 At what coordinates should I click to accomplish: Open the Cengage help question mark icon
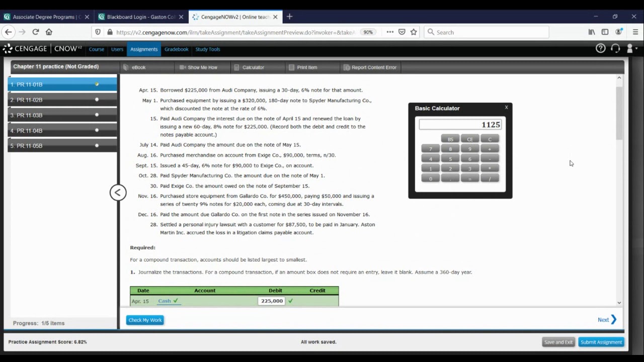click(x=600, y=49)
